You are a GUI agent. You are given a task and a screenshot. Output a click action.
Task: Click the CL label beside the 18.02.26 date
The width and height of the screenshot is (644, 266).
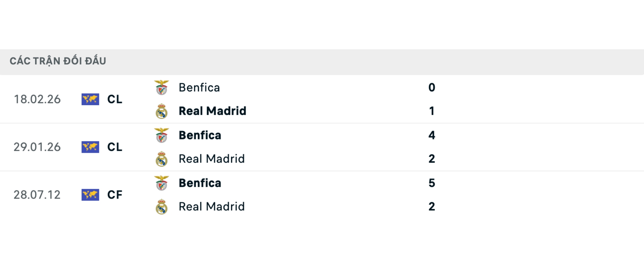114,99
